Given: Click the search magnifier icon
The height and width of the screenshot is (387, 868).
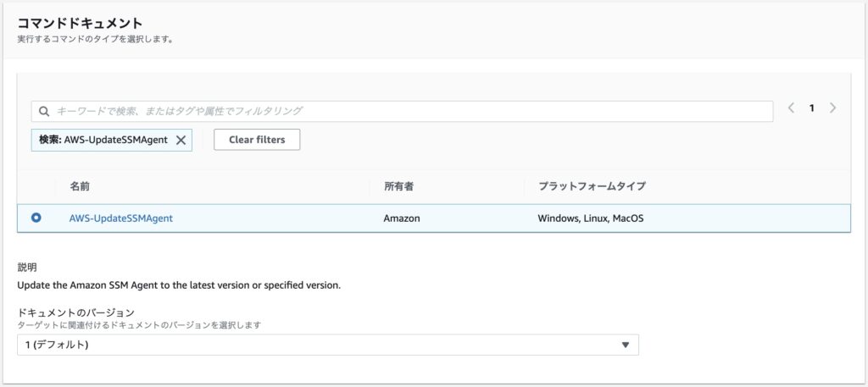Looking at the screenshot, I should tap(44, 111).
